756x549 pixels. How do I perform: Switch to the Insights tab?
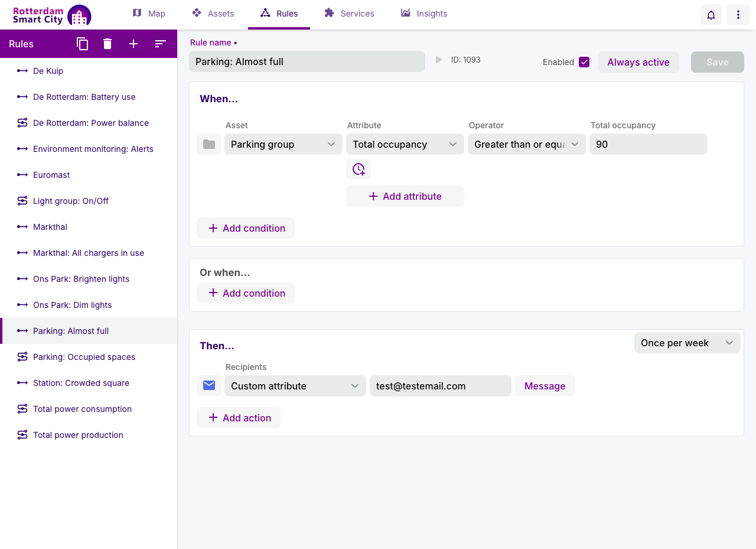[424, 14]
